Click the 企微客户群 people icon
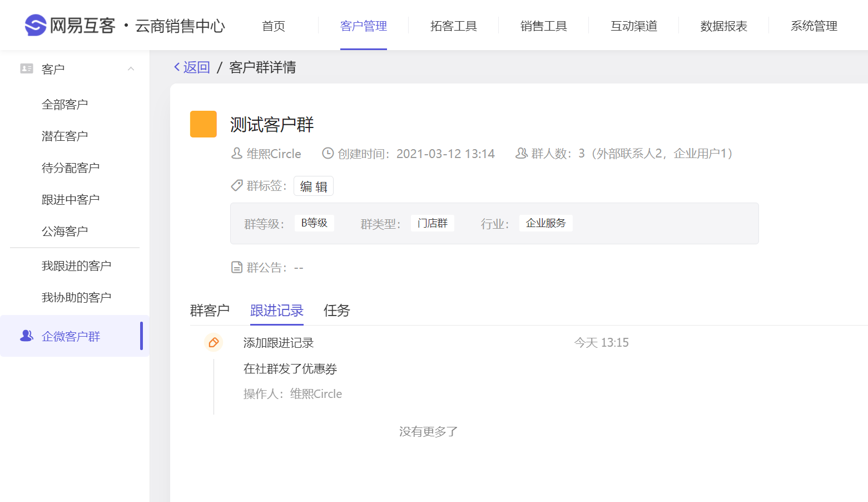Viewport: 868px width, 502px height. click(27, 336)
